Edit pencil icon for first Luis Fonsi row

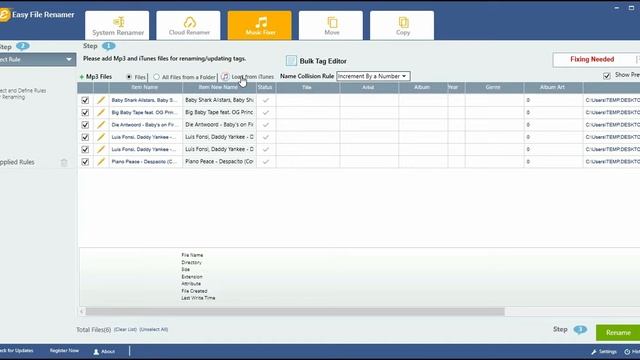101,137
